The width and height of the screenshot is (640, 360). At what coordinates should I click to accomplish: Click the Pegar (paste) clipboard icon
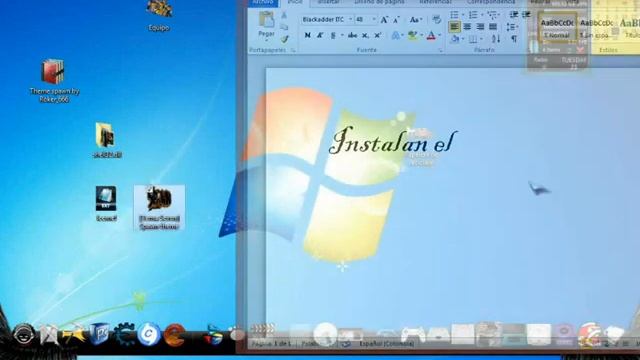tap(267, 19)
